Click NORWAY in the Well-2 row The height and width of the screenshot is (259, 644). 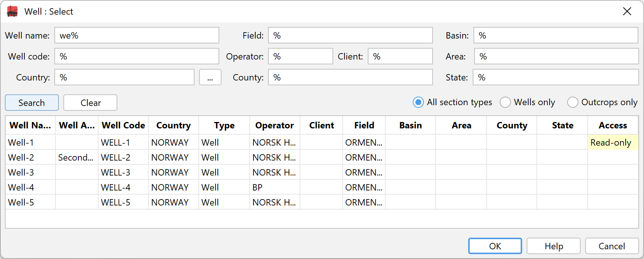tap(174, 157)
